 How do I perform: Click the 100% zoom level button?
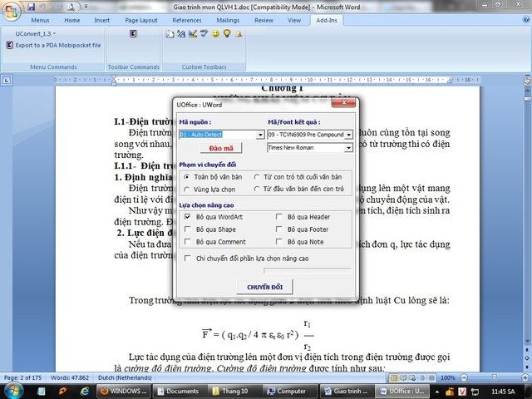tap(447, 377)
